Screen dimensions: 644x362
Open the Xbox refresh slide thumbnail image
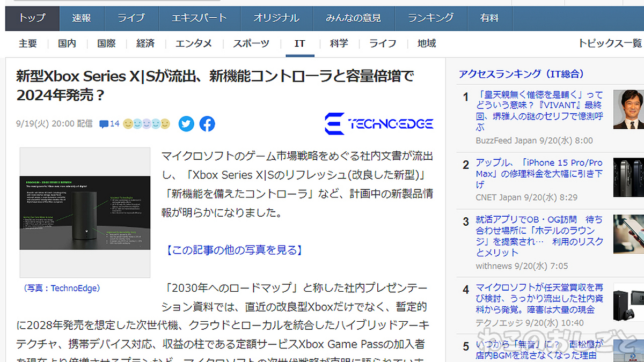[x=85, y=212]
